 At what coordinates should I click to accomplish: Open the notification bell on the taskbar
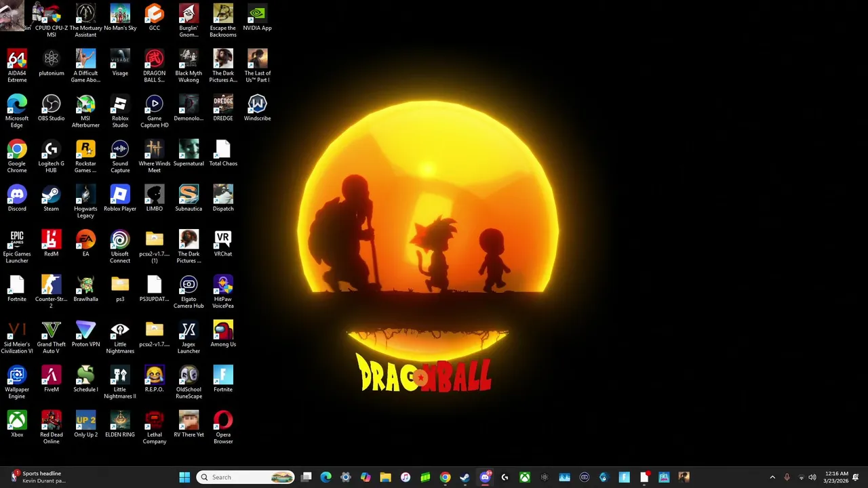[x=856, y=477]
